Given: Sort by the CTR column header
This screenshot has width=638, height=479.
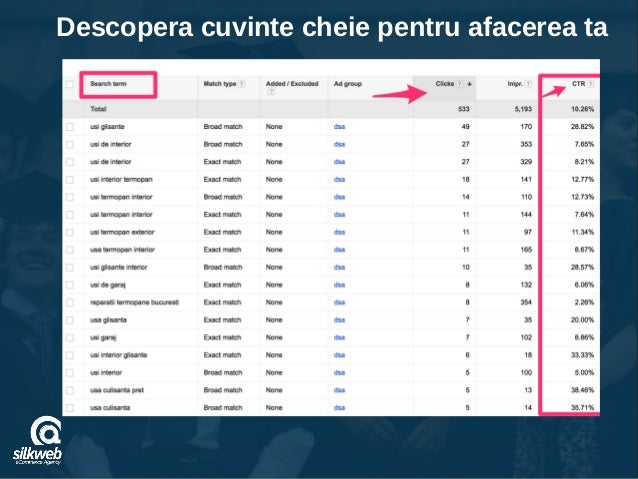Looking at the screenshot, I should click(x=579, y=84).
